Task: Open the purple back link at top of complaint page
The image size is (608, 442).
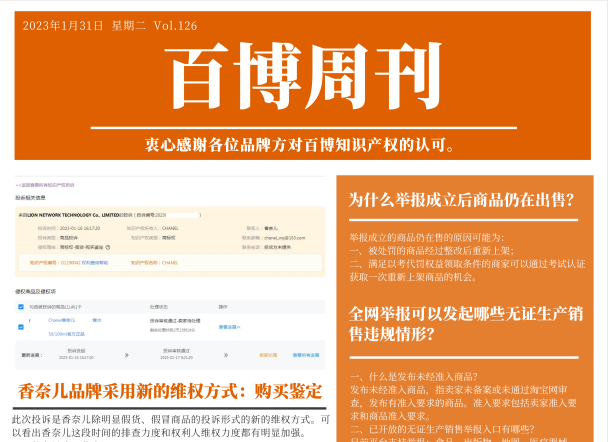Action: click(x=45, y=185)
